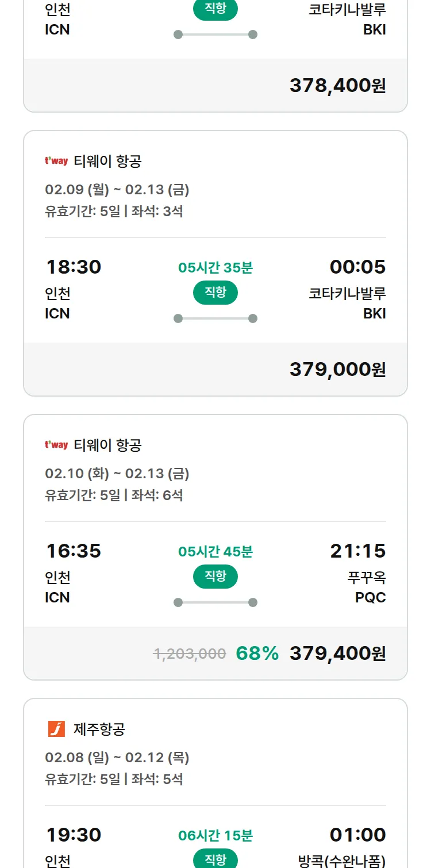Click the 02.09 (월) ~ 02.13 (금) date range
Screen dimensions: 431x868
[117, 190]
